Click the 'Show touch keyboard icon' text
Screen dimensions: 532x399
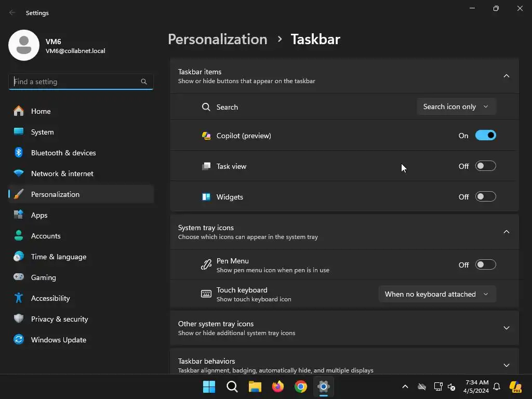tap(254, 299)
